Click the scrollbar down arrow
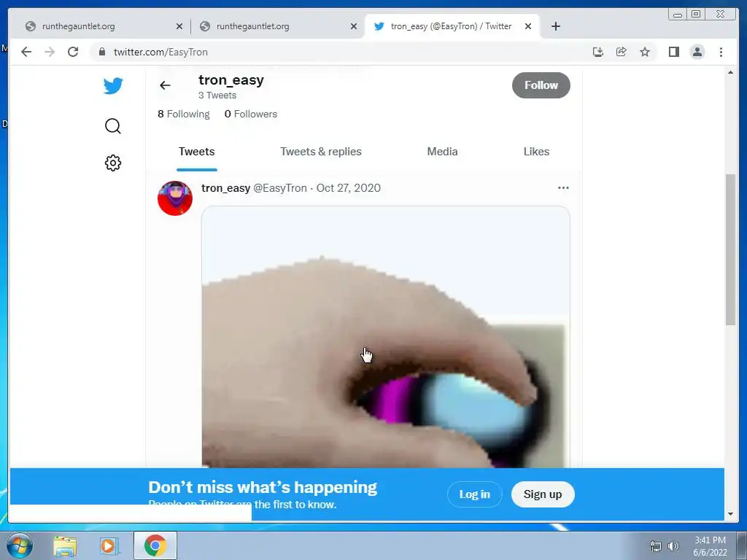The height and width of the screenshot is (560, 747). [730, 514]
